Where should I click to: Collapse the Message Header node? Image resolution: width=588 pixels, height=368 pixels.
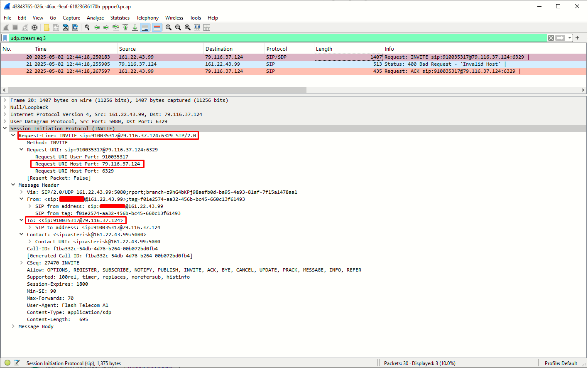[x=13, y=185]
